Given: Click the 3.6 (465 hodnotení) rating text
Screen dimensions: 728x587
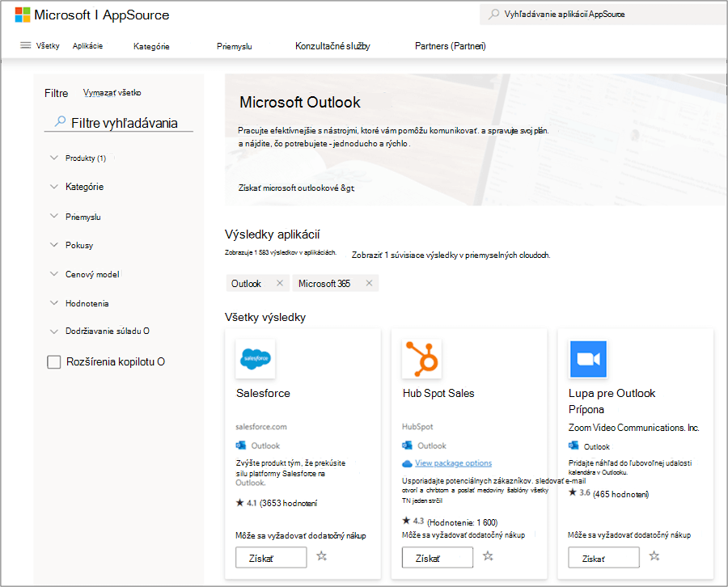Looking at the screenshot, I should coord(614,494).
